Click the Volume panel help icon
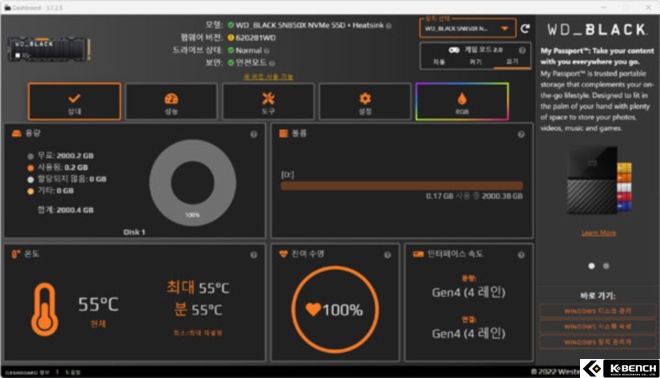660x378 pixels. [x=521, y=134]
